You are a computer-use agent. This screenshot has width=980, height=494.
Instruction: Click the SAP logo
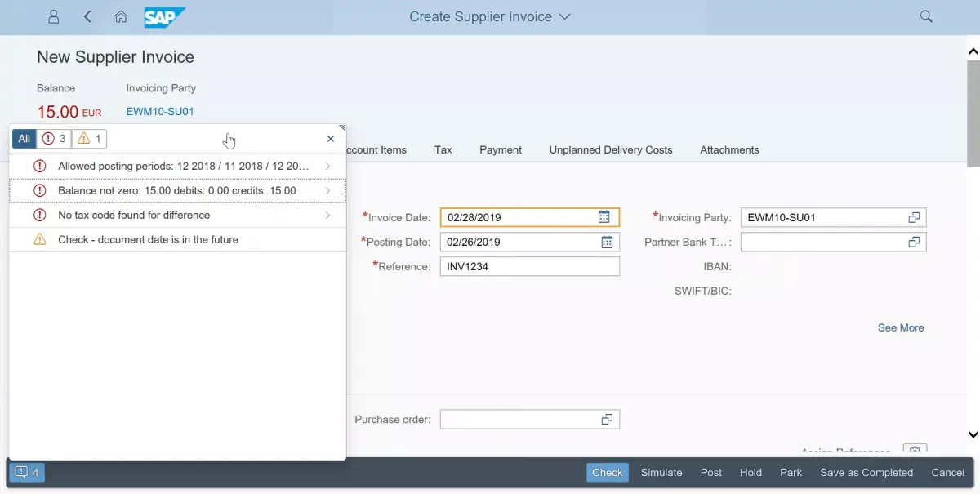[x=165, y=17]
